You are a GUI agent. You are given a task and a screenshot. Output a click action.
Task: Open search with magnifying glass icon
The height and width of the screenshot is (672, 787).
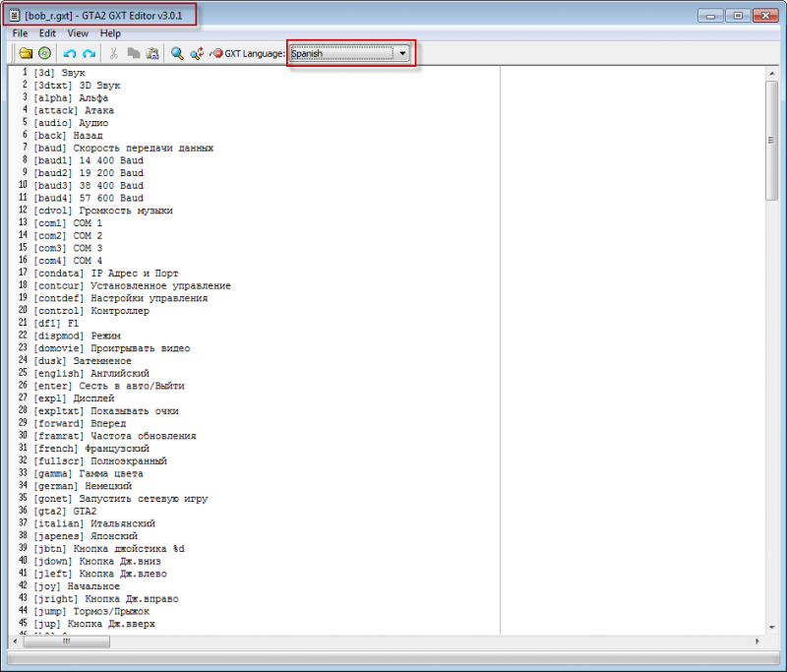[177, 53]
